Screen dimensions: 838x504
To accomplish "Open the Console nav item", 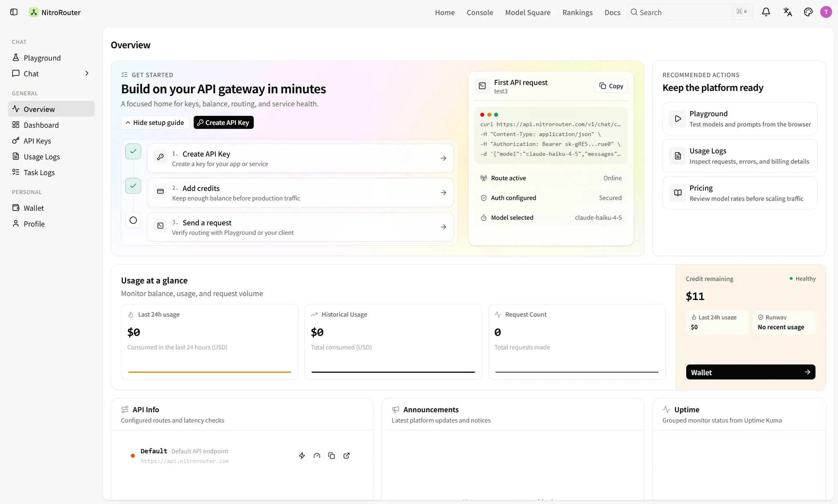I will [480, 12].
